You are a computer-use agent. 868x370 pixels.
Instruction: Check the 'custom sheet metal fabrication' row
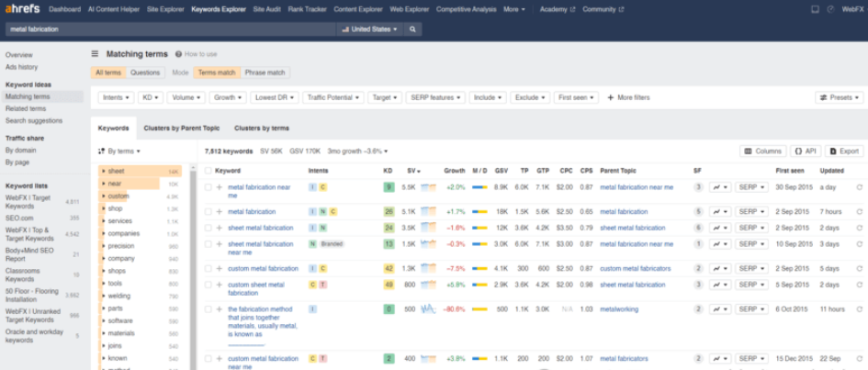pyautogui.click(x=209, y=285)
